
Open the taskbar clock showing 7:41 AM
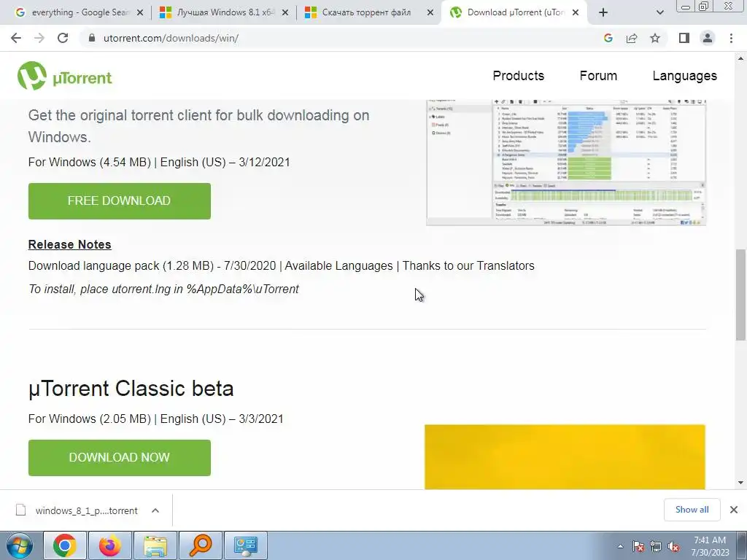710,546
